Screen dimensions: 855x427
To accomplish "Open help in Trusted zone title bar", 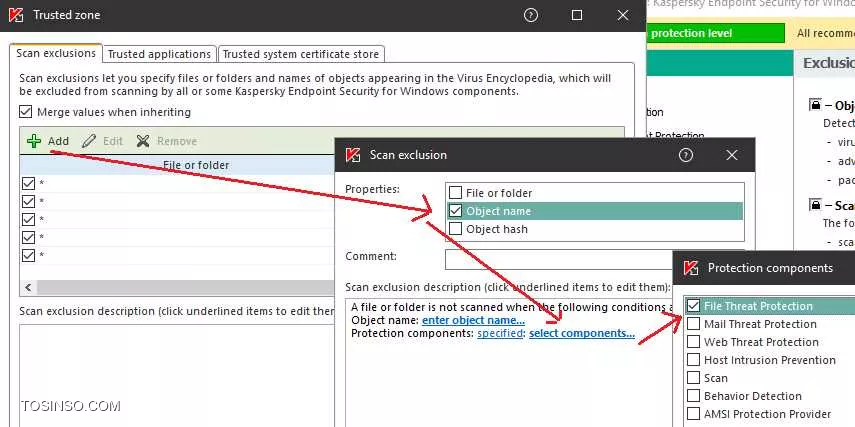I will [531, 15].
